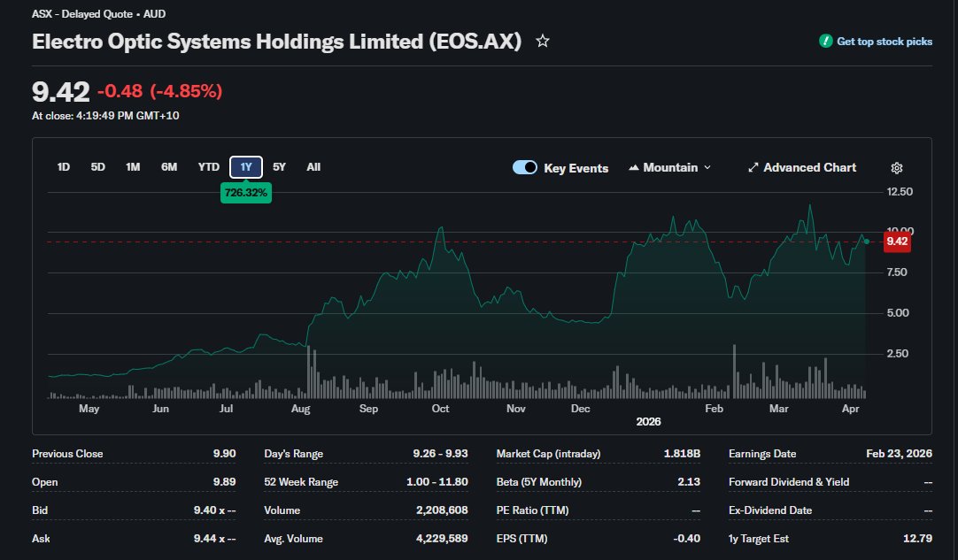Click the 9.42 current price marker on chart

coord(897,242)
